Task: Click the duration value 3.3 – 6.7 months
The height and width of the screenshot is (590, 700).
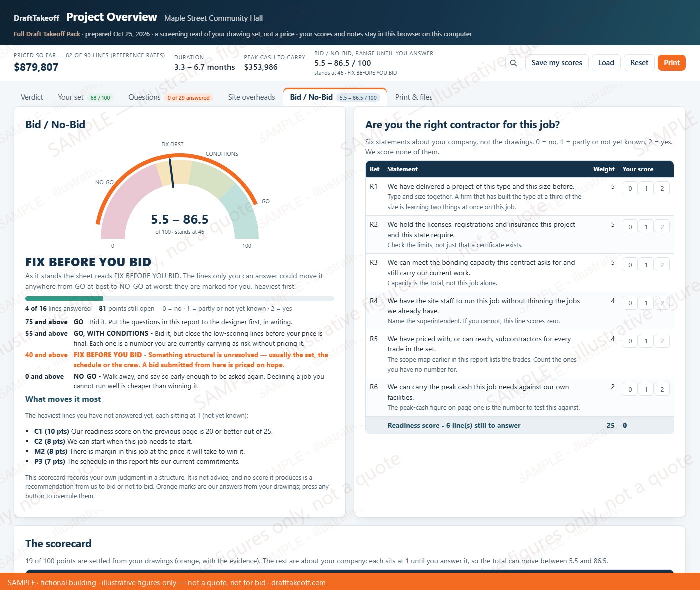Action: pyautogui.click(x=205, y=67)
